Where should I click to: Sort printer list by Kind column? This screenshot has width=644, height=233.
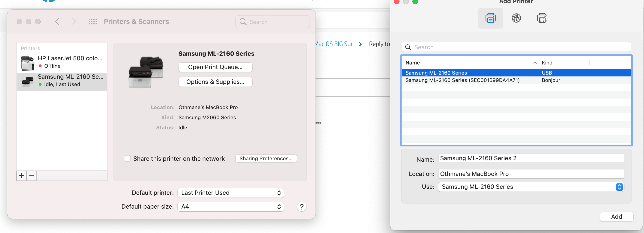564,63
